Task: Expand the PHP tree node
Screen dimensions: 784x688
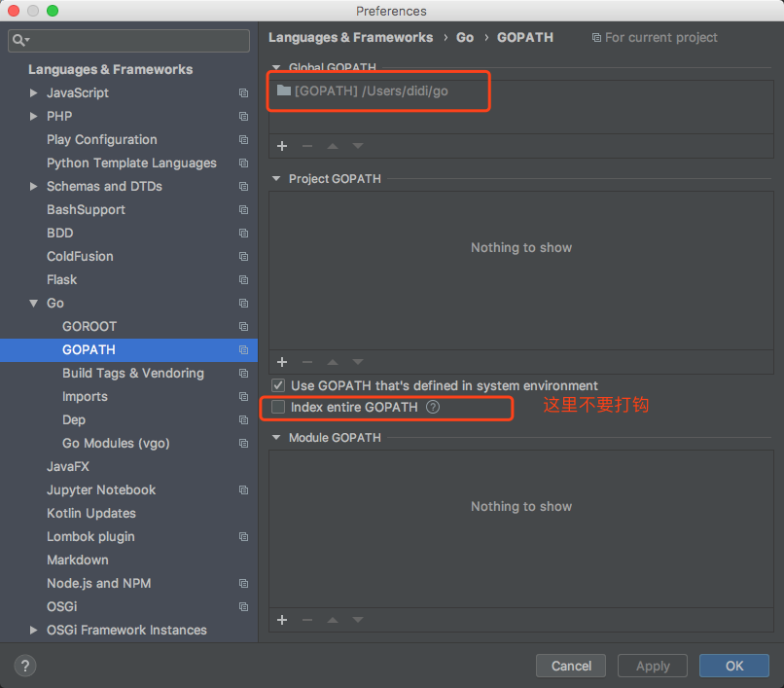Action: 33,116
